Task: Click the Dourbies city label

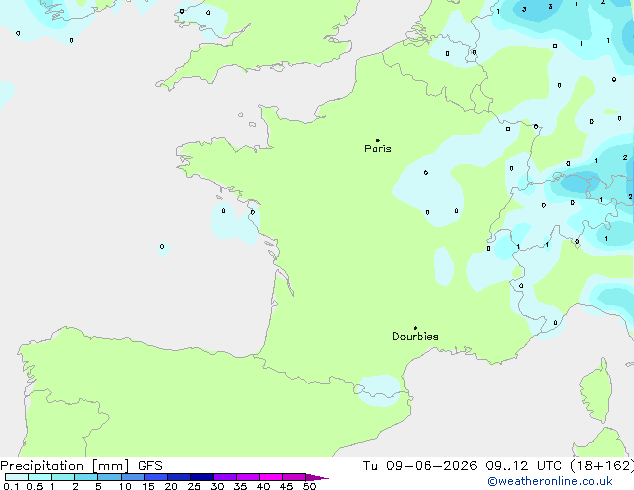Action: point(415,336)
